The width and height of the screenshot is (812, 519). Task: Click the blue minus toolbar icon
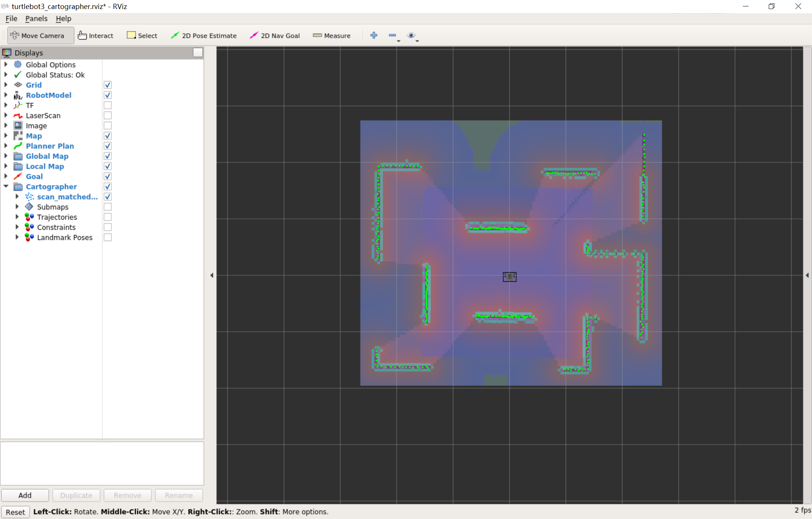point(392,35)
